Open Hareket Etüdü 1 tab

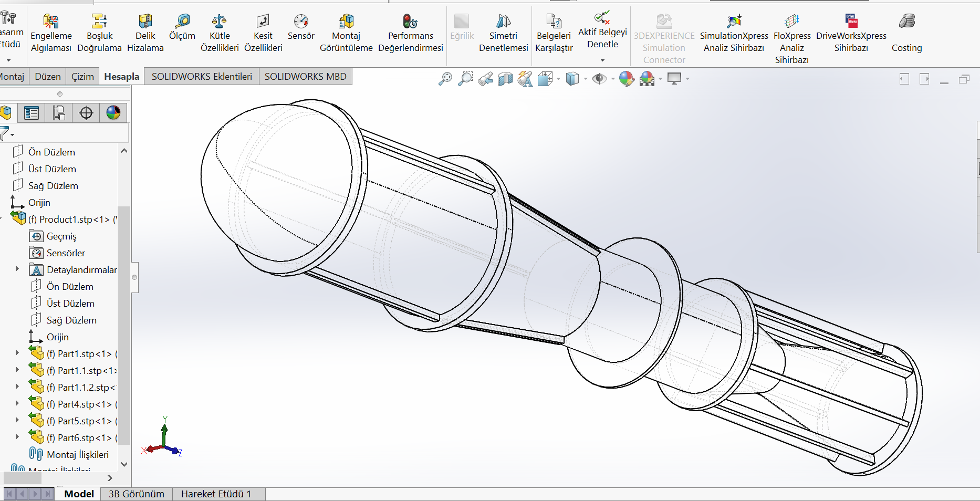point(216,494)
